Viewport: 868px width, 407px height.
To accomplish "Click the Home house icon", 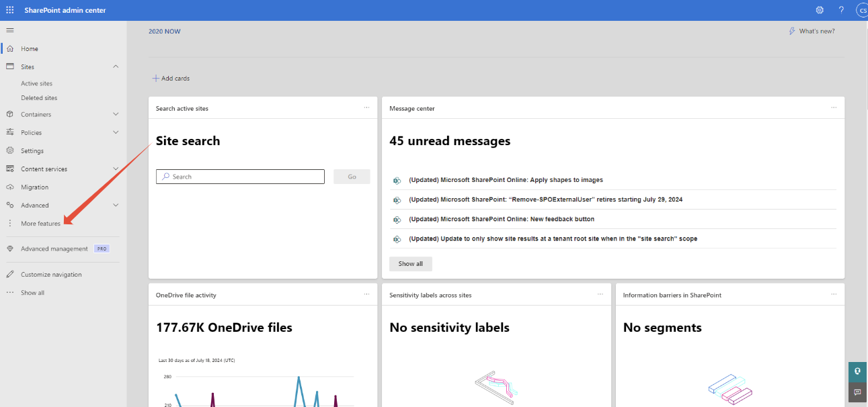I will pos(9,48).
